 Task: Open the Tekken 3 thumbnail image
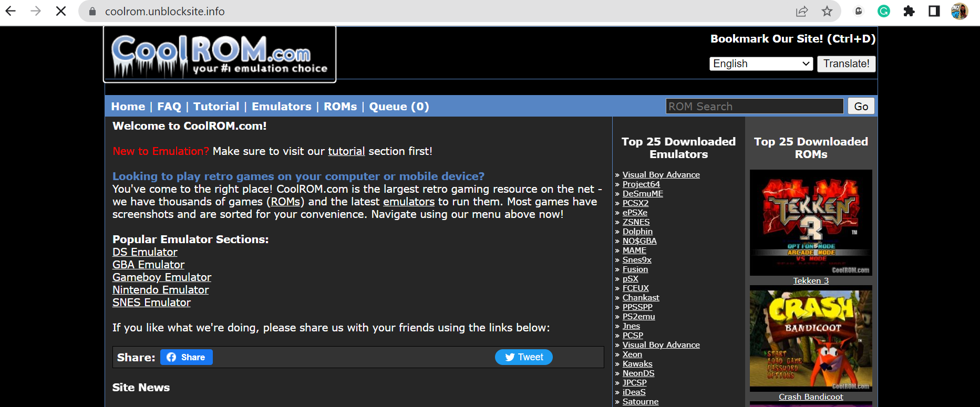811,223
